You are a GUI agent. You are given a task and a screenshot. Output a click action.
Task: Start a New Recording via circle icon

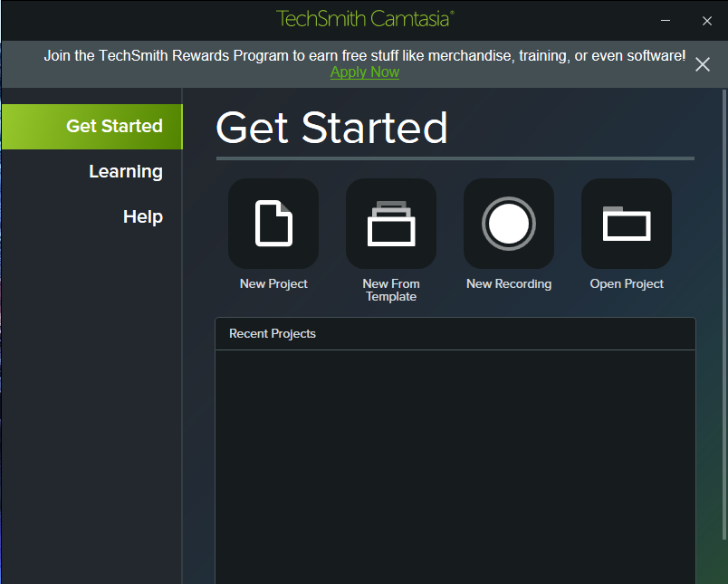(x=509, y=224)
